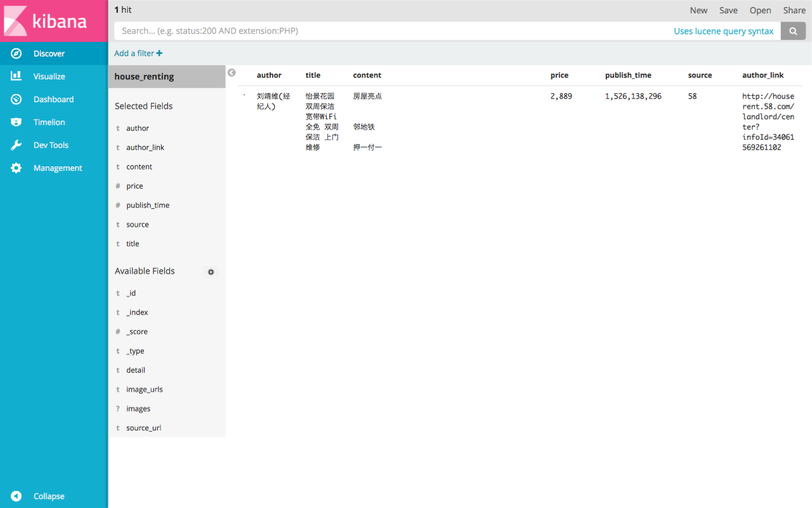Image resolution: width=812 pixels, height=508 pixels.
Task: Click the content column header
Action: coord(367,75)
